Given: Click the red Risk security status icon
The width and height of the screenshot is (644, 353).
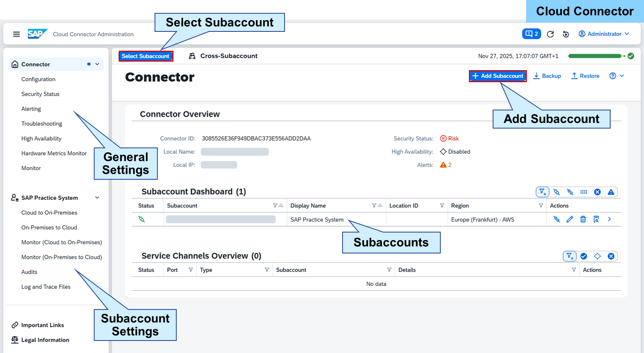Looking at the screenshot, I should [443, 138].
